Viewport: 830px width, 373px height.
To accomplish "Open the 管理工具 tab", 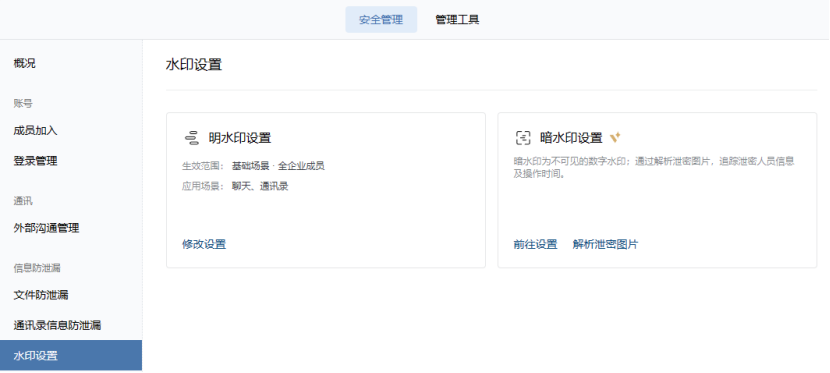I will [x=457, y=20].
